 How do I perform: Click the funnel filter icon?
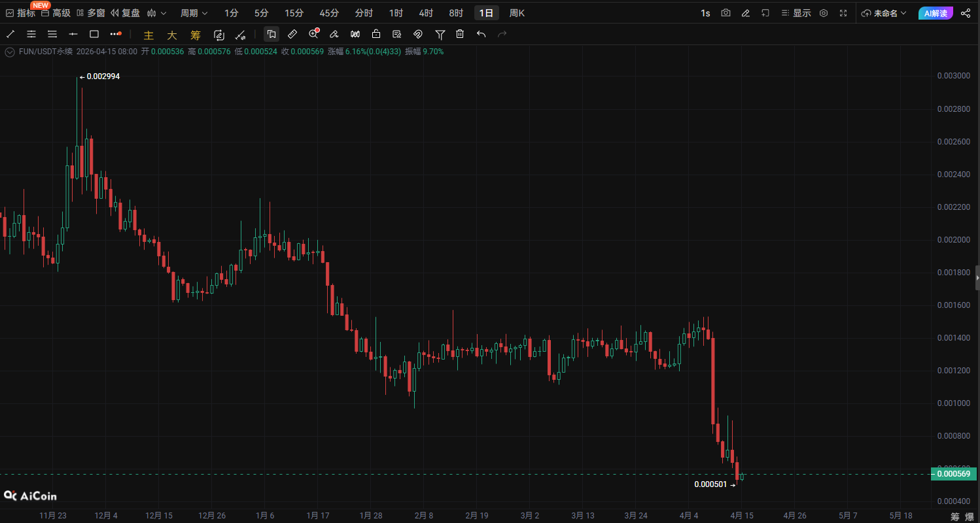click(x=440, y=34)
